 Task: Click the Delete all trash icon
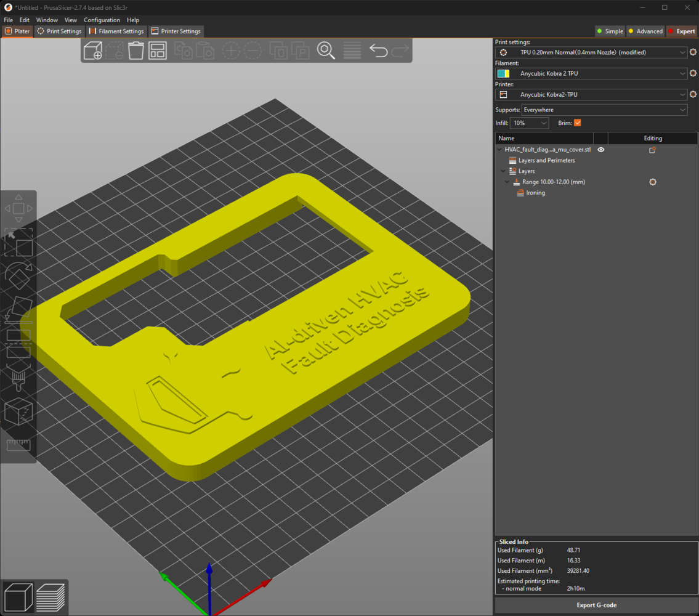(136, 51)
